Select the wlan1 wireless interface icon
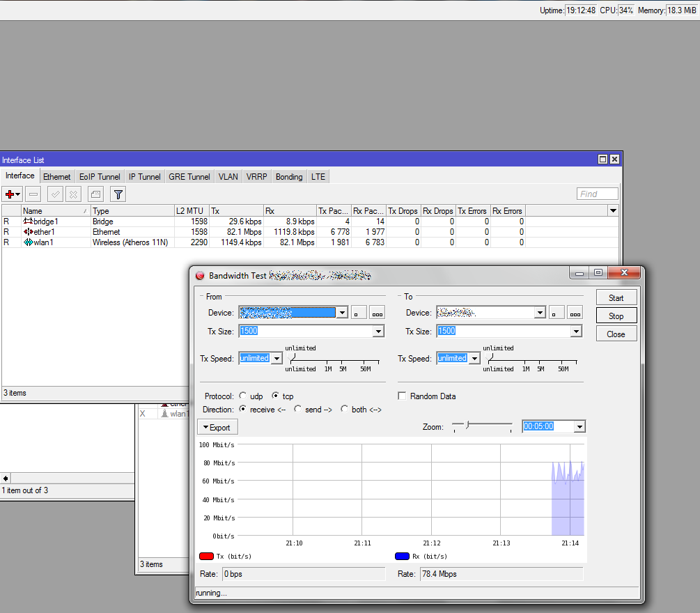The width and height of the screenshot is (700, 613). tap(29, 242)
